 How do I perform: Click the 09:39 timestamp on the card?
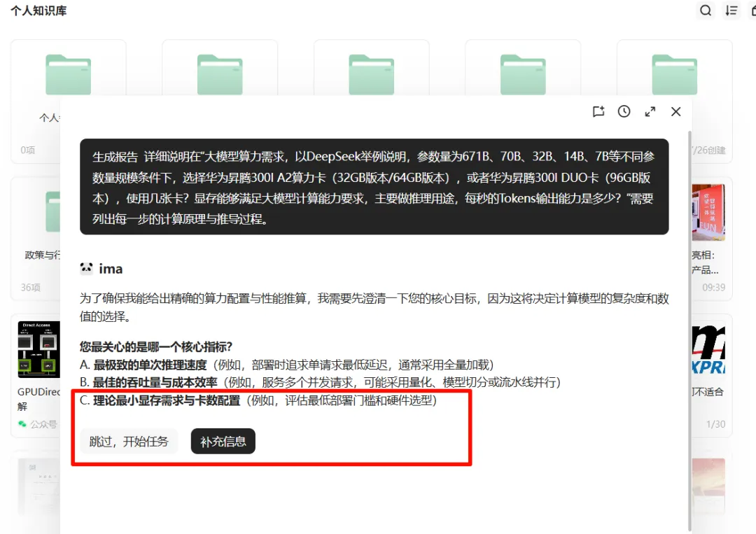tap(713, 287)
